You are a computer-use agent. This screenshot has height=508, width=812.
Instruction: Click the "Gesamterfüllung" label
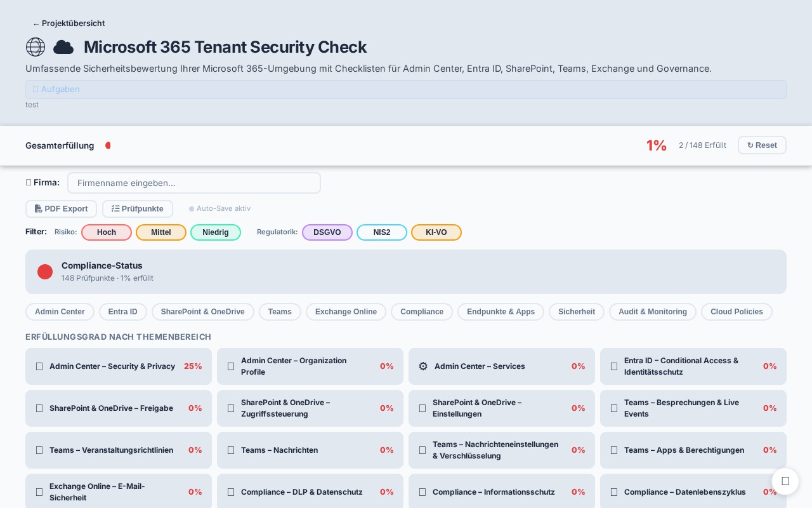pyautogui.click(x=60, y=145)
